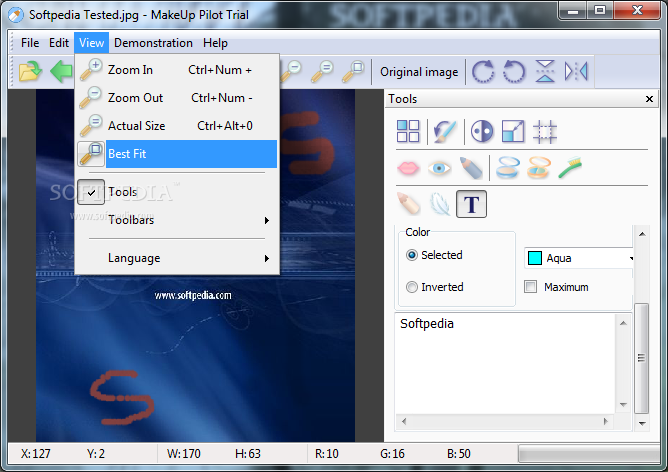Rotate the image clockwise
This screenshot has height=472, width=668.
coord(483,71)
